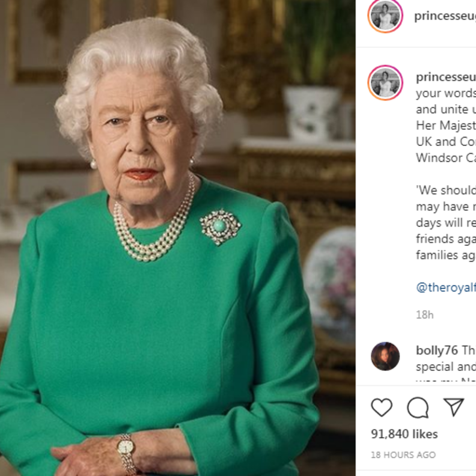
Task: Open comments via the speech bubble icon
Action: [x=418, y=408]
